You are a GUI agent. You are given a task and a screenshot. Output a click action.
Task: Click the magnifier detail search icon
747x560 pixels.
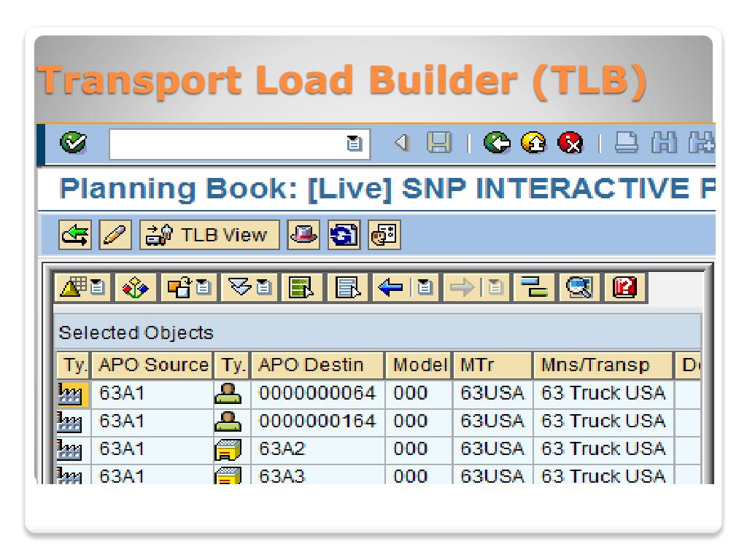point(579,287)
